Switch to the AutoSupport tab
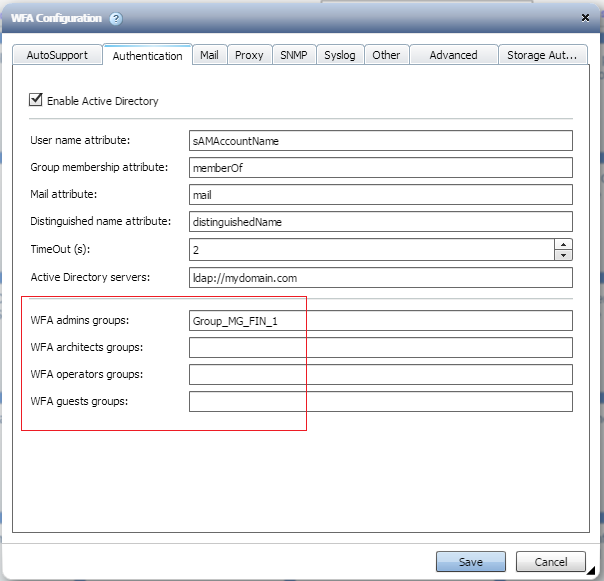The height and width of the screenshot is (581, 604). 57,55
